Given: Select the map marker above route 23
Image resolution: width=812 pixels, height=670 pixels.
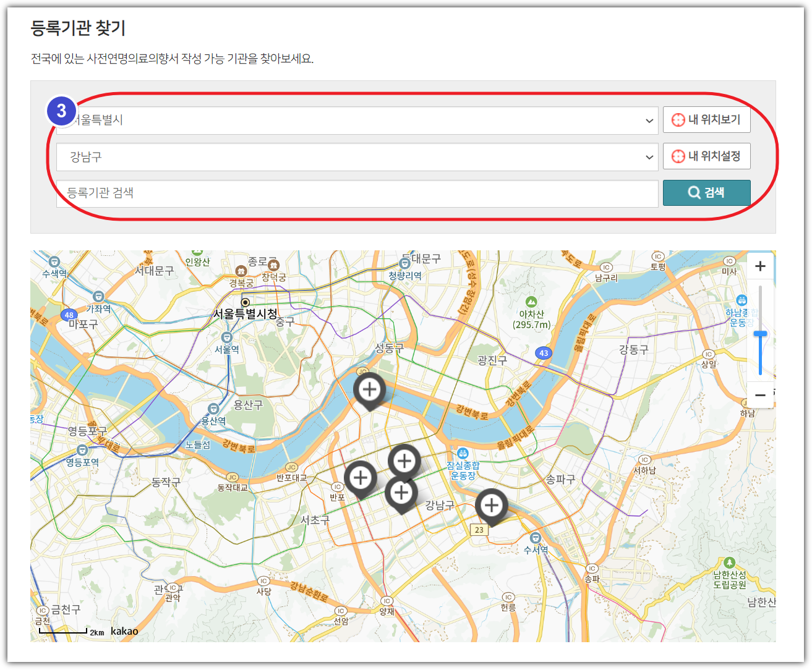Looking at the screenshot, I should (x=492, y=506).
